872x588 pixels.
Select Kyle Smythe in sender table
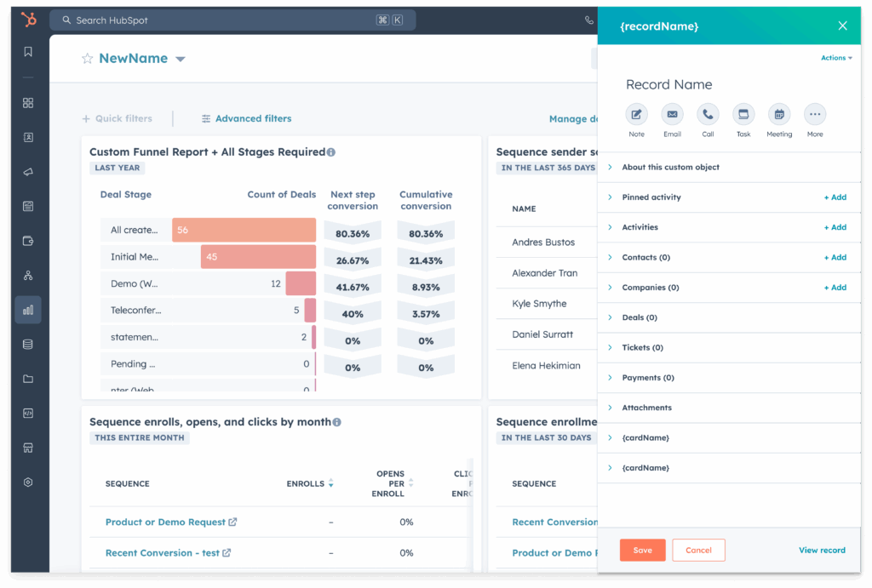click(539, 304)
